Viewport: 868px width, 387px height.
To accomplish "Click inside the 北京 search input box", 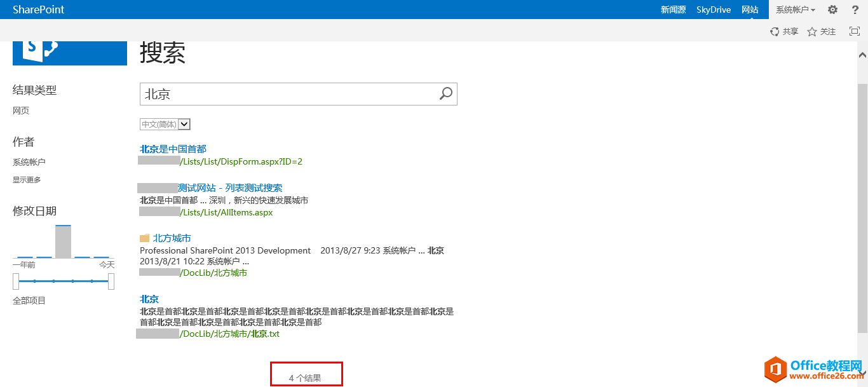I will click(286, 93).
